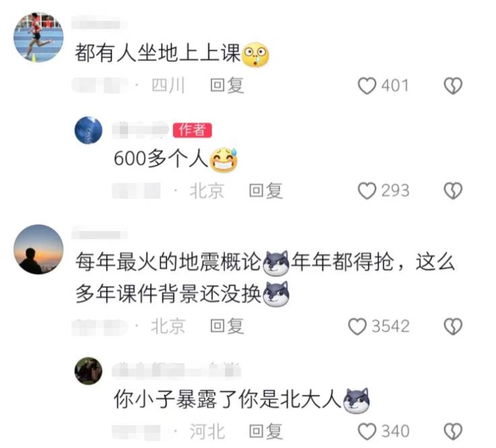The image size is (496, 448).
Task: Open the blurred username above 你小子暴露了 reply
Action: tap(177, 370)
